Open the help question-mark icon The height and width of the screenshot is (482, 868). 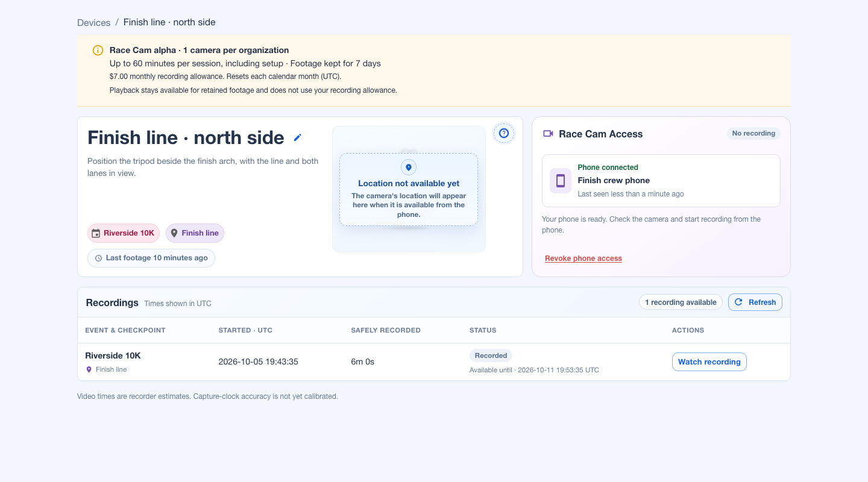[504, 133]
